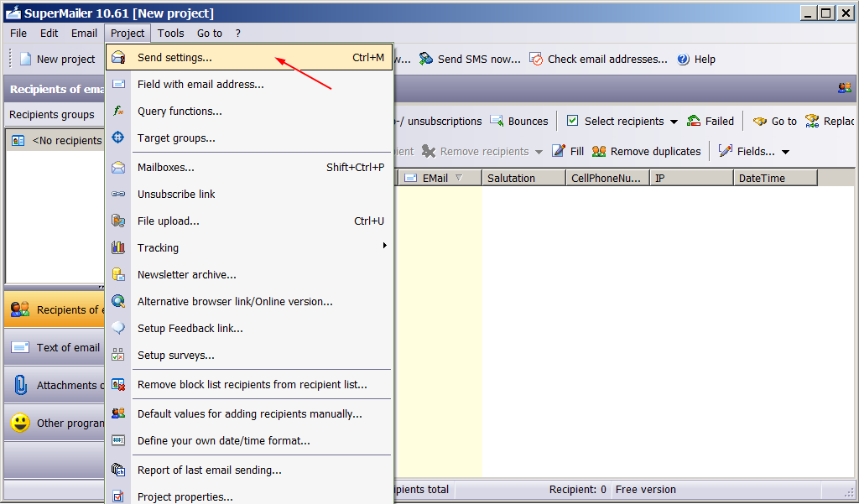The image size is (859, 504).
Task: Click the Remove duplicates icon
Action: coord(599,151)
